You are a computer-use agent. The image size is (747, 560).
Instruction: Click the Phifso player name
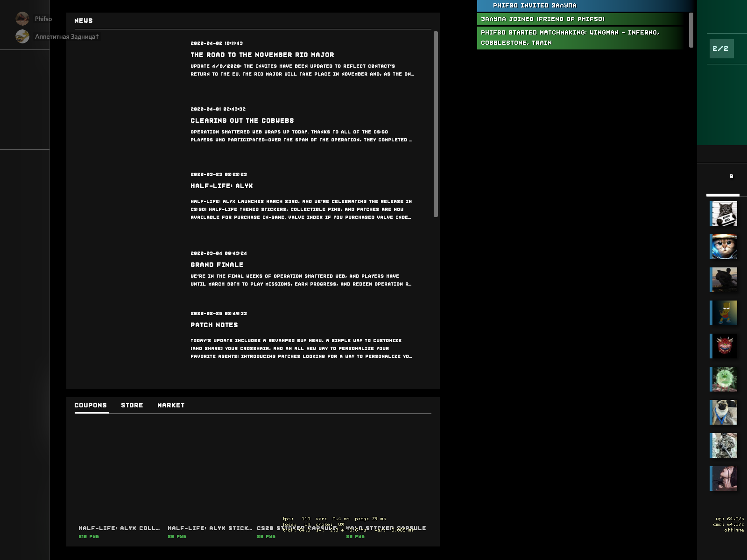point(43,19)
